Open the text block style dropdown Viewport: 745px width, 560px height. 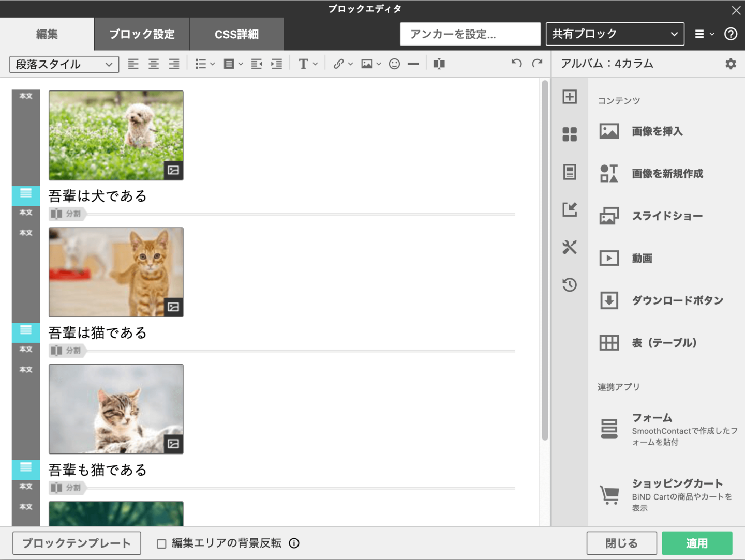[233, 64]
